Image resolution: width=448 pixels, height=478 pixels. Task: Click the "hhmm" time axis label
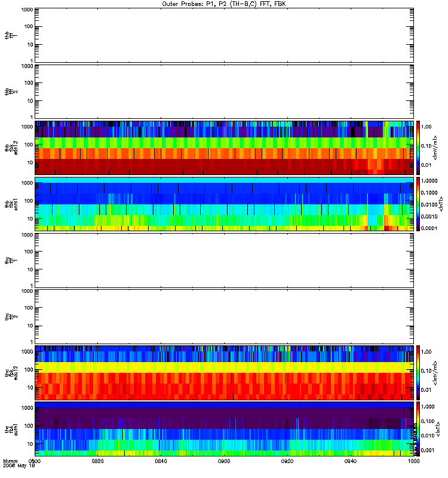coord(10,461)
